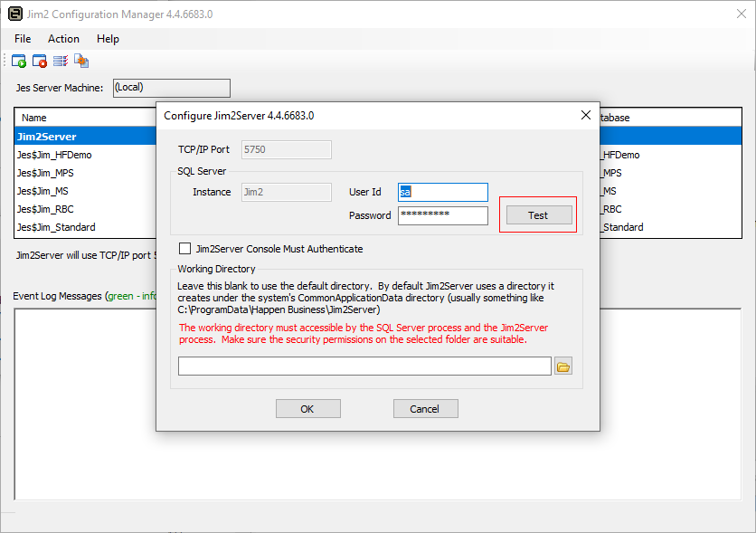Click the Password field
The image size is (756, 533).
(442, 215)
